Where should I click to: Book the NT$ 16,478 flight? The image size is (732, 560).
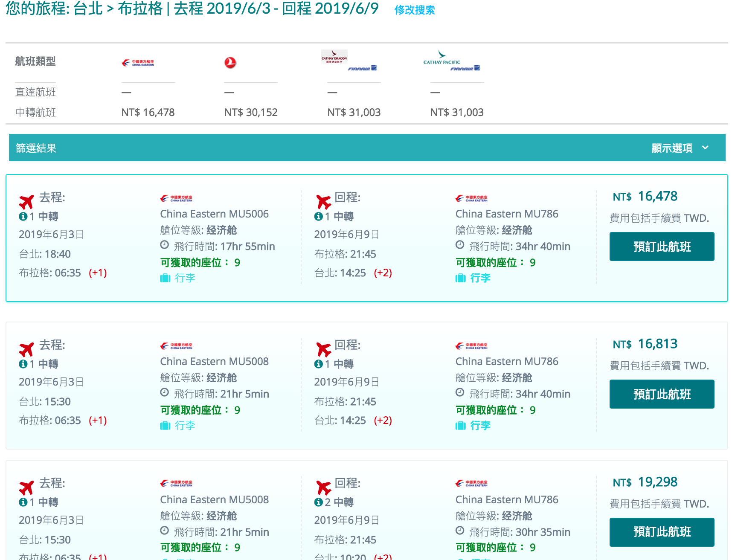tap(661, 247)
